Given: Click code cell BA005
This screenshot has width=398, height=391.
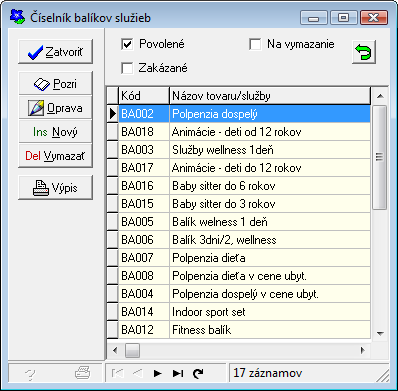Looking at the screenshot, I should point(144,222).
